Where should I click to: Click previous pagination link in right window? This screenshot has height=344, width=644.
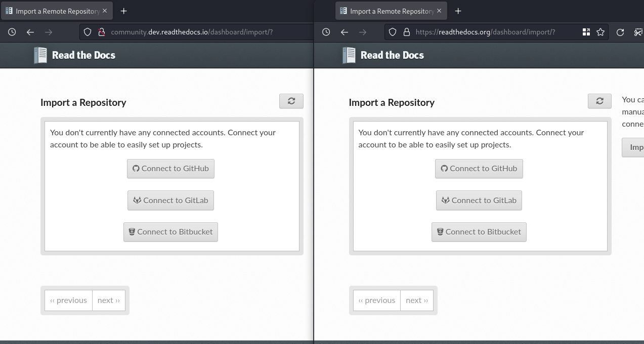tap(377, 300)
